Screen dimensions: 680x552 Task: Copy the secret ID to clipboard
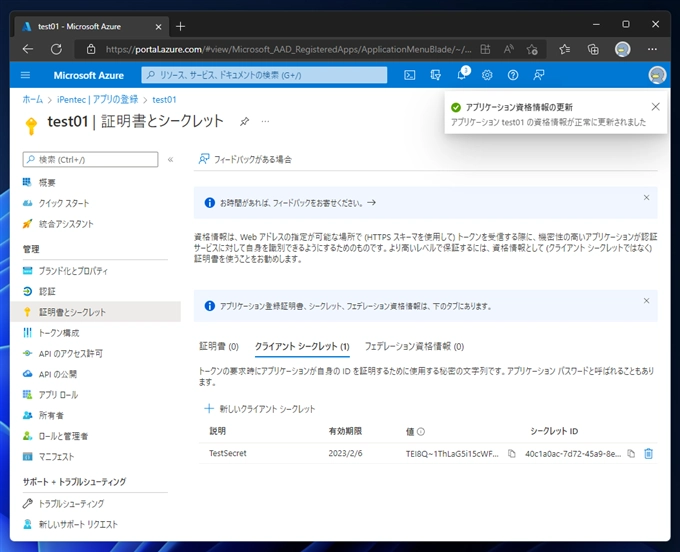click(x=631, y=453)
